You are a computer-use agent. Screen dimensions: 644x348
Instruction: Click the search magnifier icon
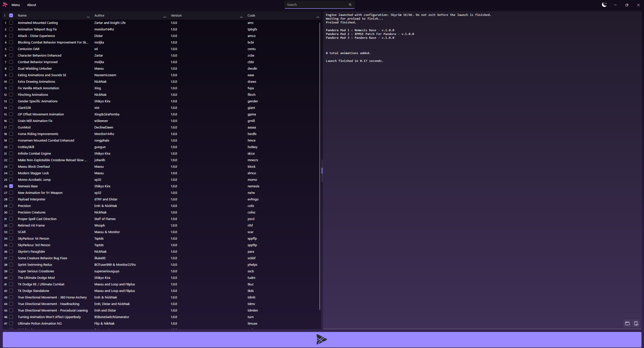pos(350,5)
